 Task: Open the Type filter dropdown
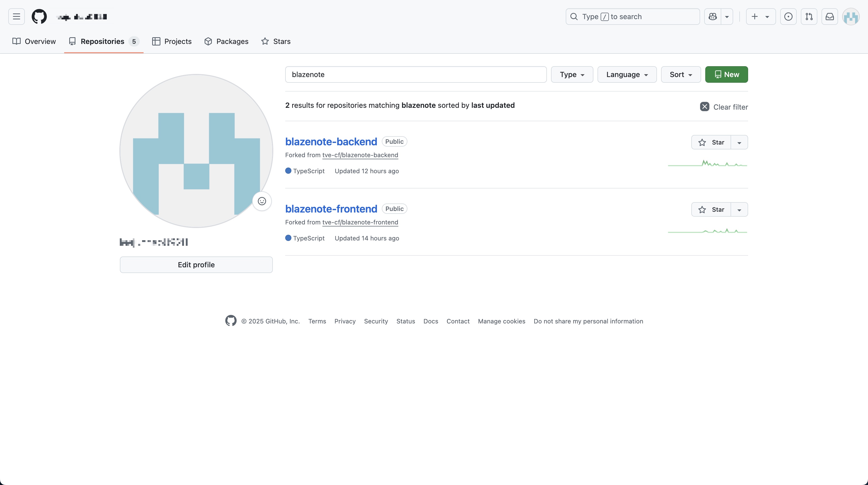[x=572, y=74]
